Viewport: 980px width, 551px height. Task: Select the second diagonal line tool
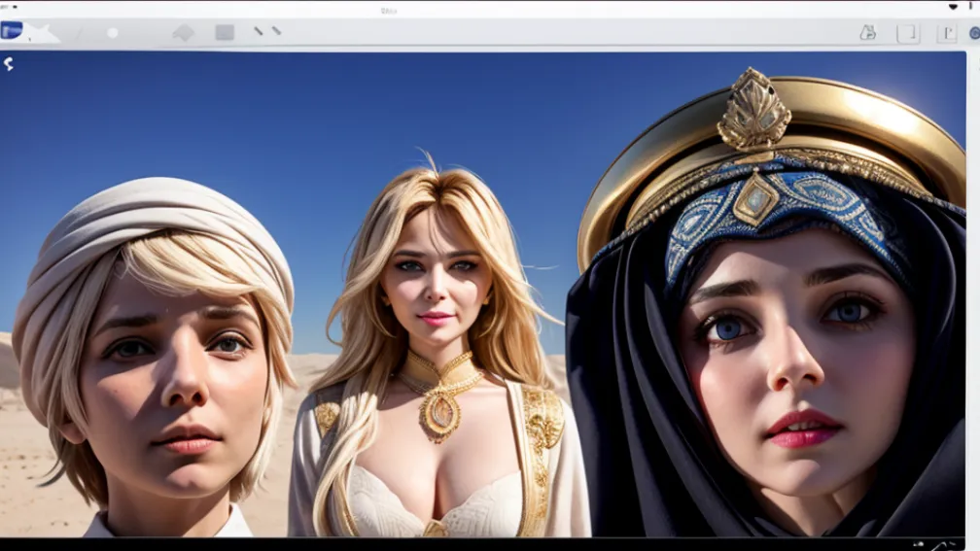[276, 31]
